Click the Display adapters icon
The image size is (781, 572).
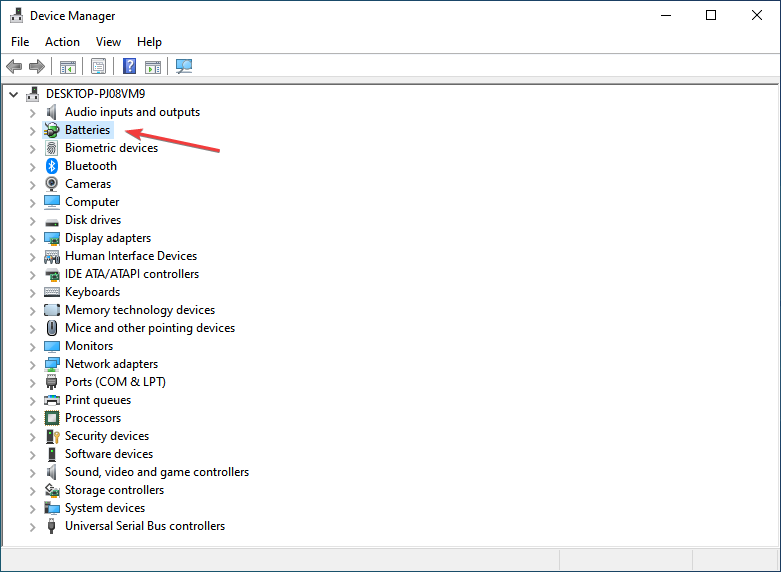tap(52, 238)
